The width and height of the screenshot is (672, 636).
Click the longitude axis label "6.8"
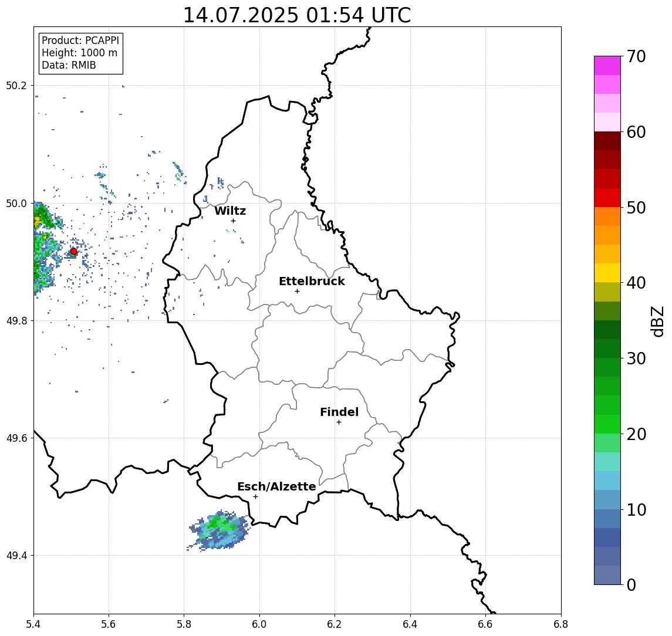pos(560,624)
